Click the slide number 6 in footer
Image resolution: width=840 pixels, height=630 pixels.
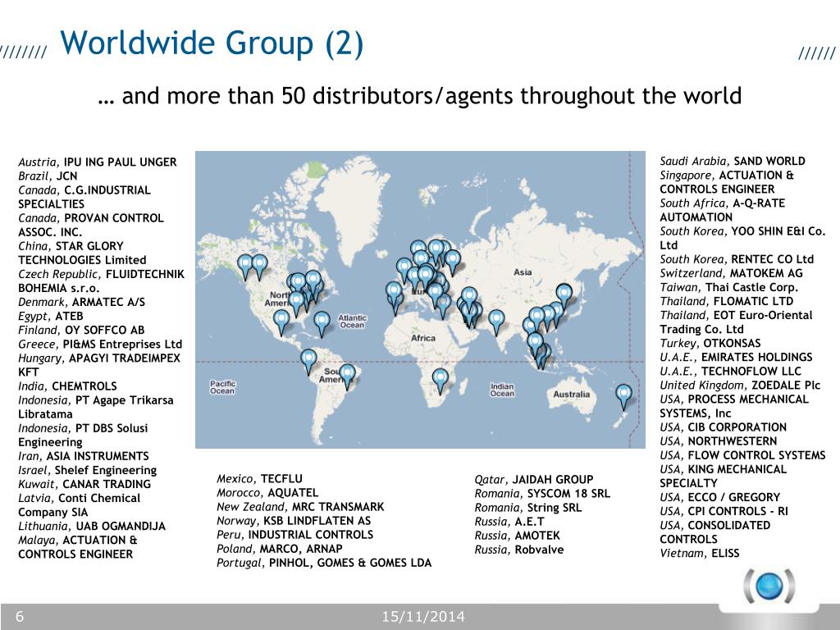tap(20, 617)
